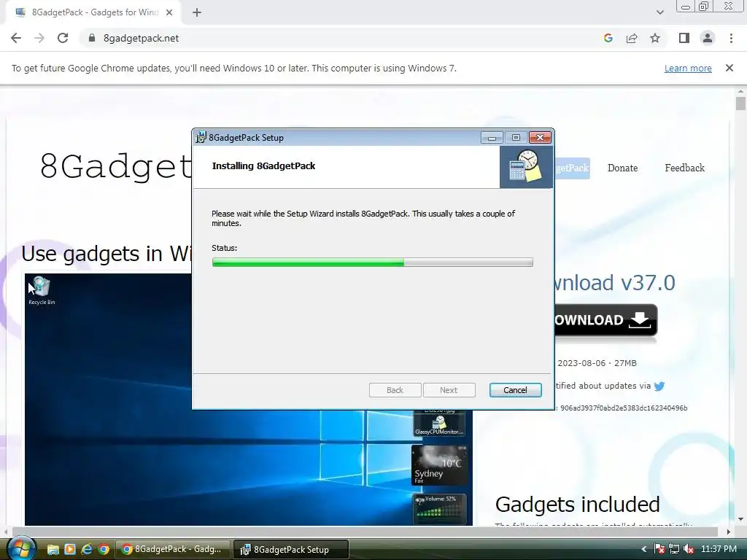Show hidden tray icons arrow

[x=643, y=550]
